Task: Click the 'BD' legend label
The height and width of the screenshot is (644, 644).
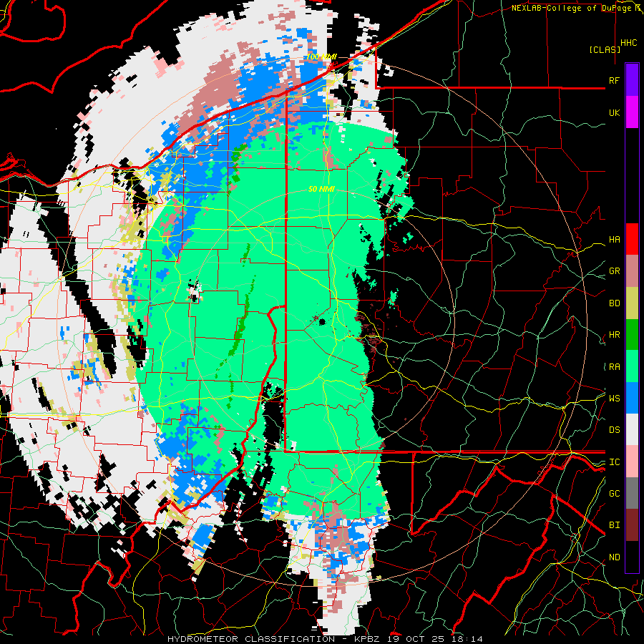Action: click(x=614, y=303)
